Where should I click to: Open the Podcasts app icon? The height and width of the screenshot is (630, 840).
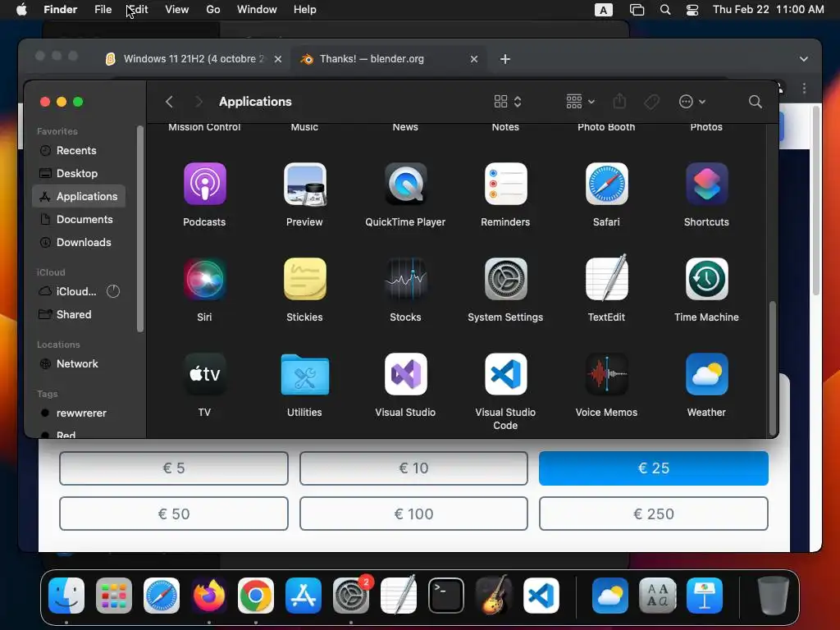click(x=204, y=184)
